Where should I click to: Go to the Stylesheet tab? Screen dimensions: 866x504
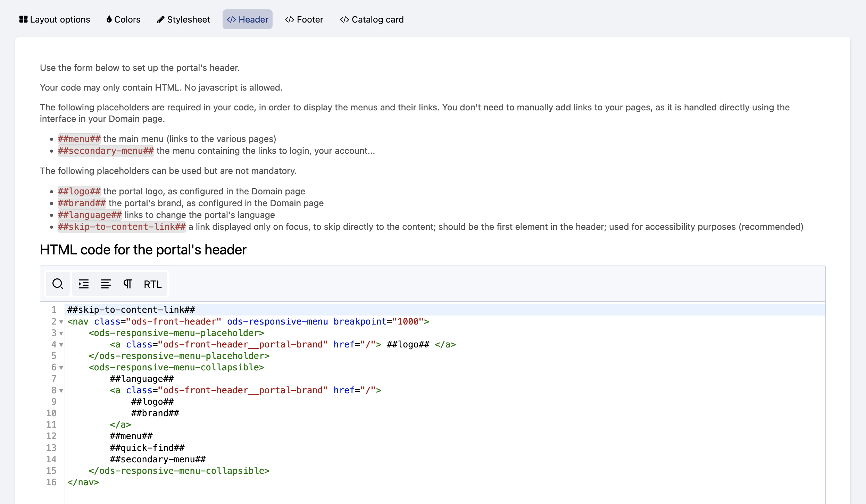tap(183, 19)
